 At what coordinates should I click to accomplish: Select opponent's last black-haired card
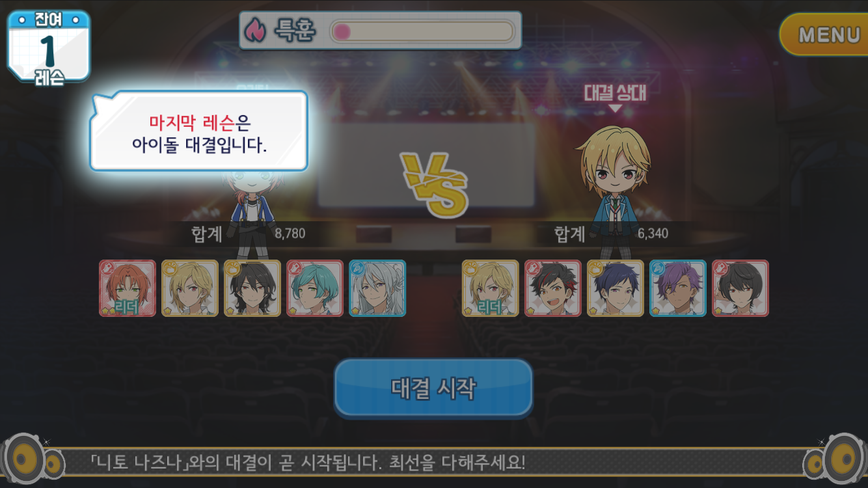tap(740, 288)
